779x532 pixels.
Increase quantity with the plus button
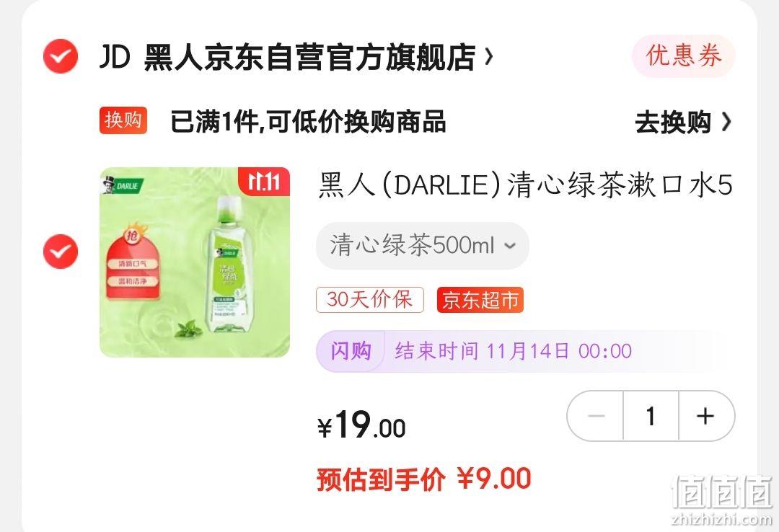(705, 416)
